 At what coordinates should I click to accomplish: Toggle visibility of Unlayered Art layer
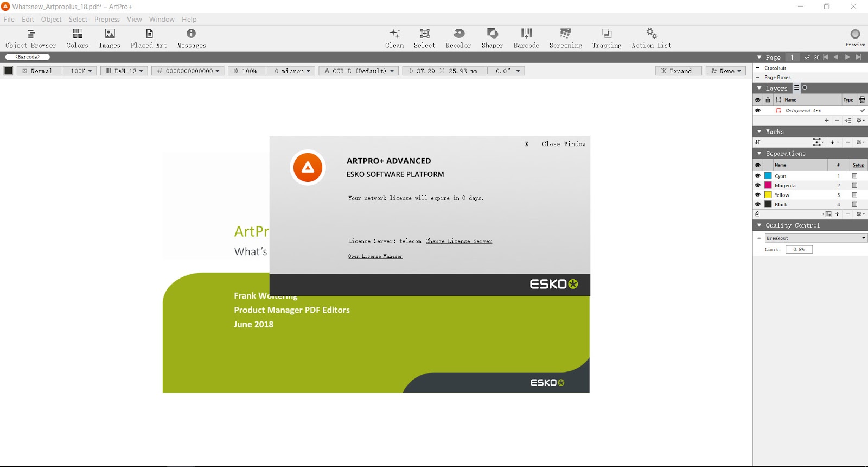tap(758, 110)
